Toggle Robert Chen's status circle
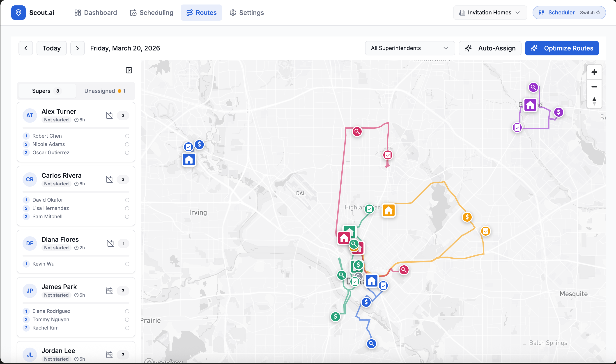 (127, 136)
